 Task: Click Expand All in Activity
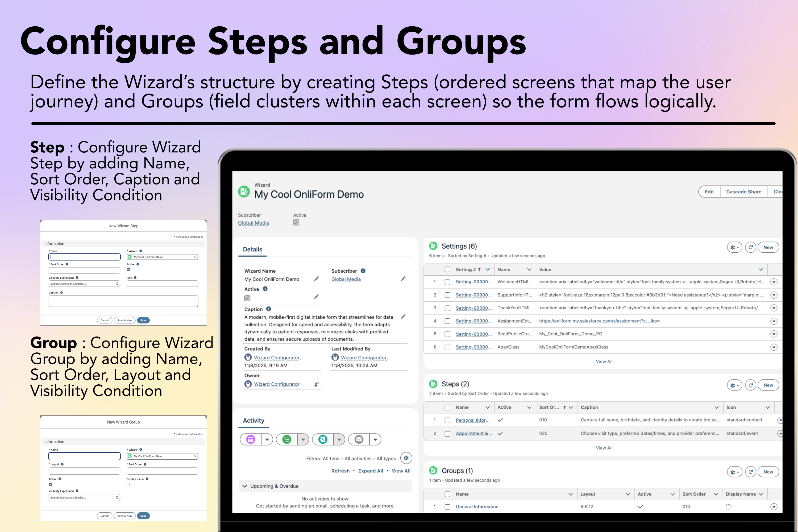(371, 471)
